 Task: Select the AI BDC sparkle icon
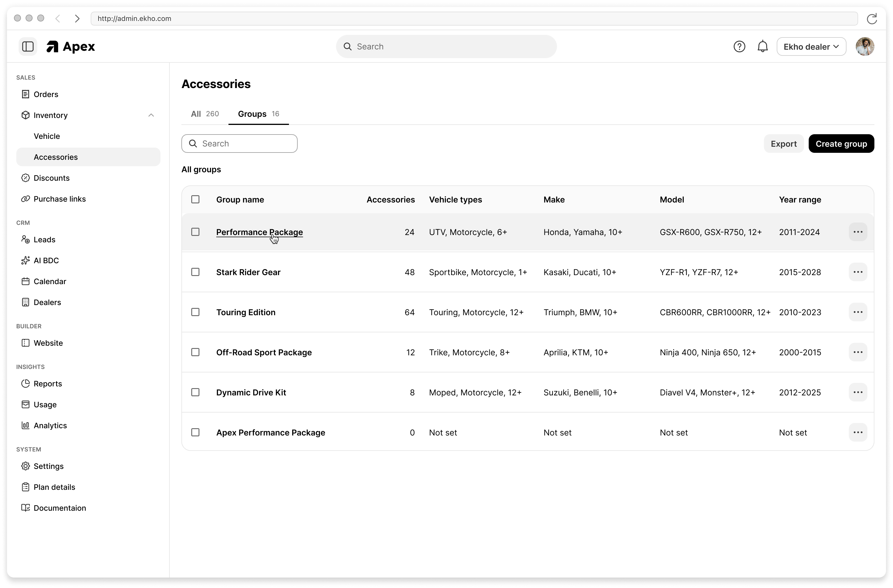[x=25, y=260]
